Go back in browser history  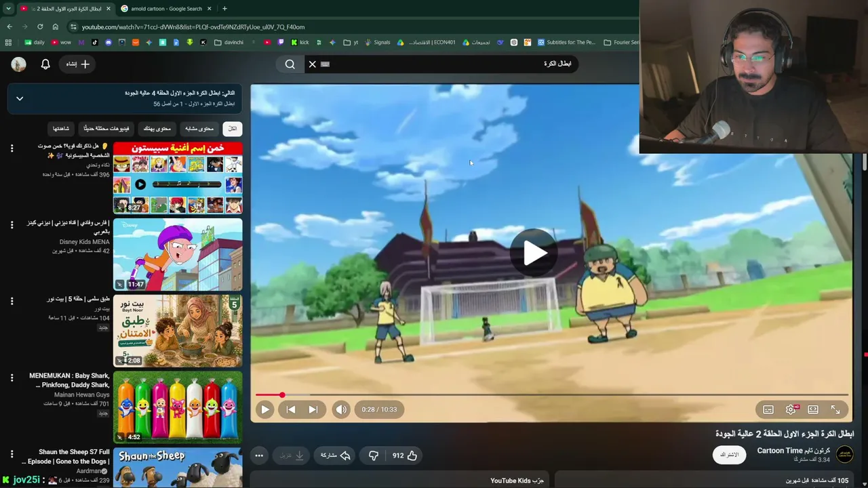(9, 27)
